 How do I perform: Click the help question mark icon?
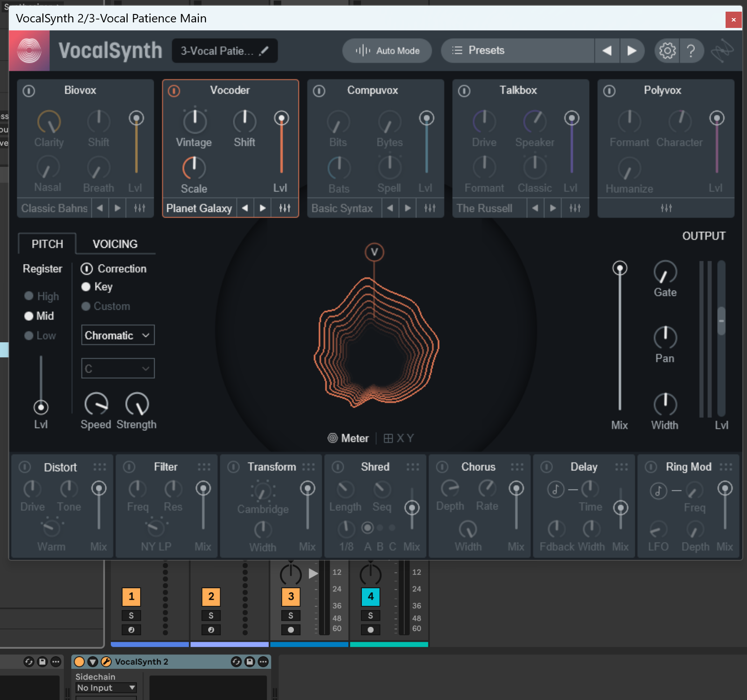691,50
